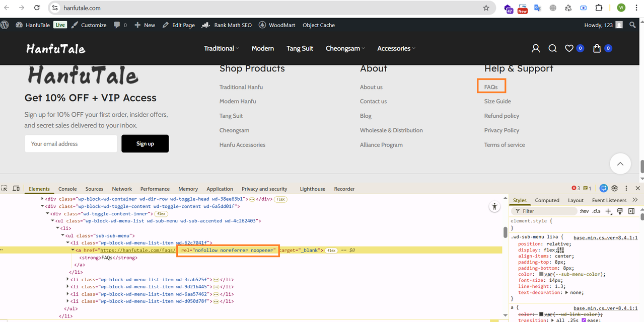Click the Sign up button
This screenshot has height=322, width=644.
pos(145,143)
